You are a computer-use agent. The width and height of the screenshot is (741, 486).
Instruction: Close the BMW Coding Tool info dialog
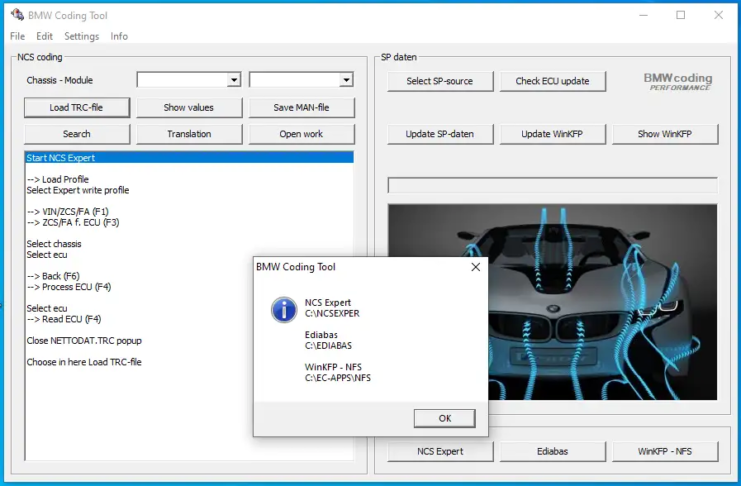pyautogui.click(x=475, y=267)
